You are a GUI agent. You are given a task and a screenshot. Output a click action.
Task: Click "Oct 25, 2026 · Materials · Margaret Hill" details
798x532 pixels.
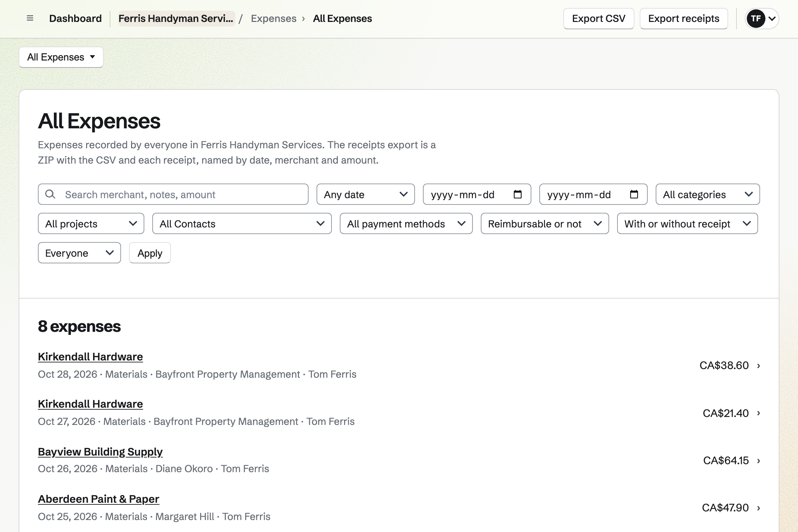pos(126,516)
